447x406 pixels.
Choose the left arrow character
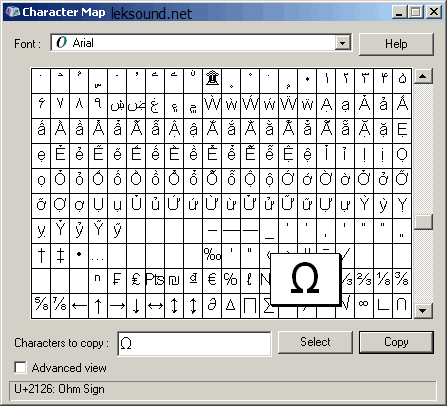[x=79, y=306]
